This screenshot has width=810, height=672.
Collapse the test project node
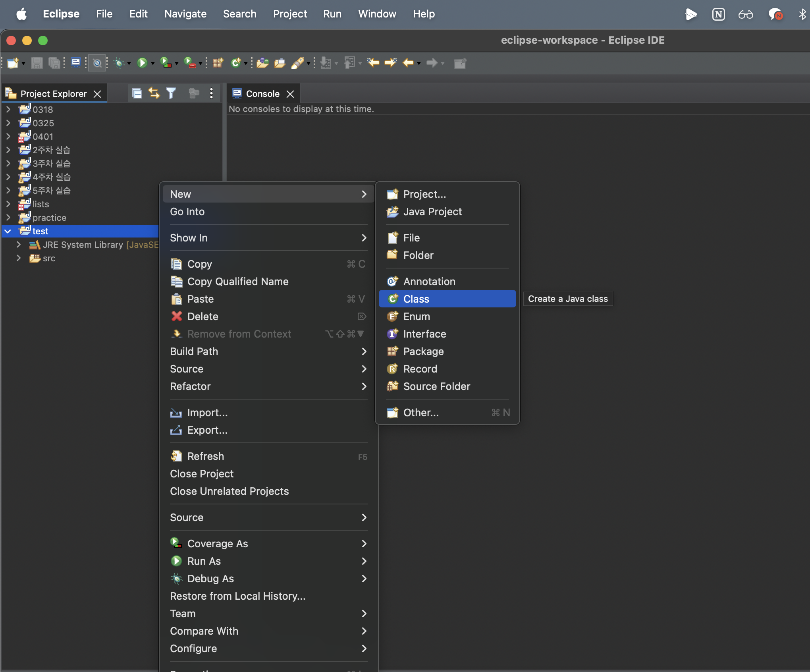8,231
